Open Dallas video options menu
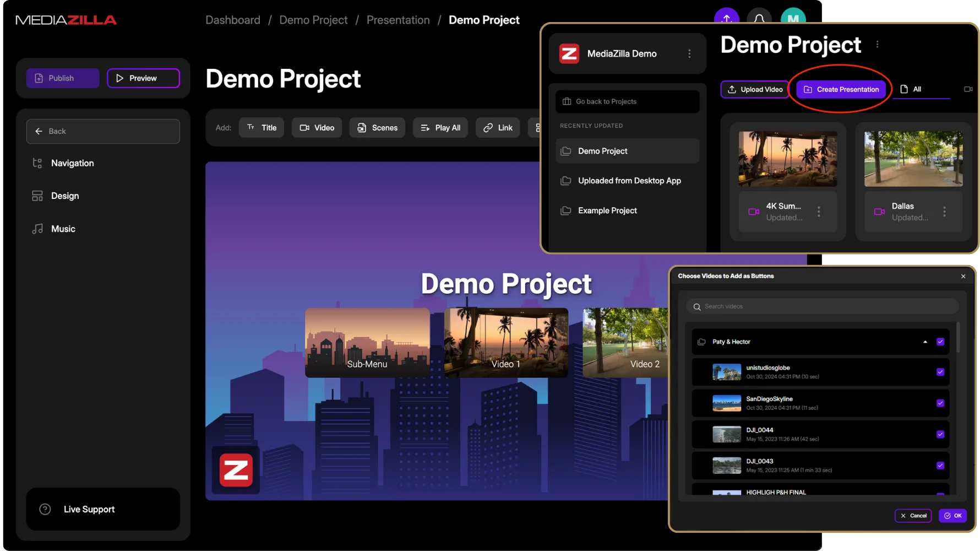The height and width of the screenshot is (551, 980). coord(945,212)
